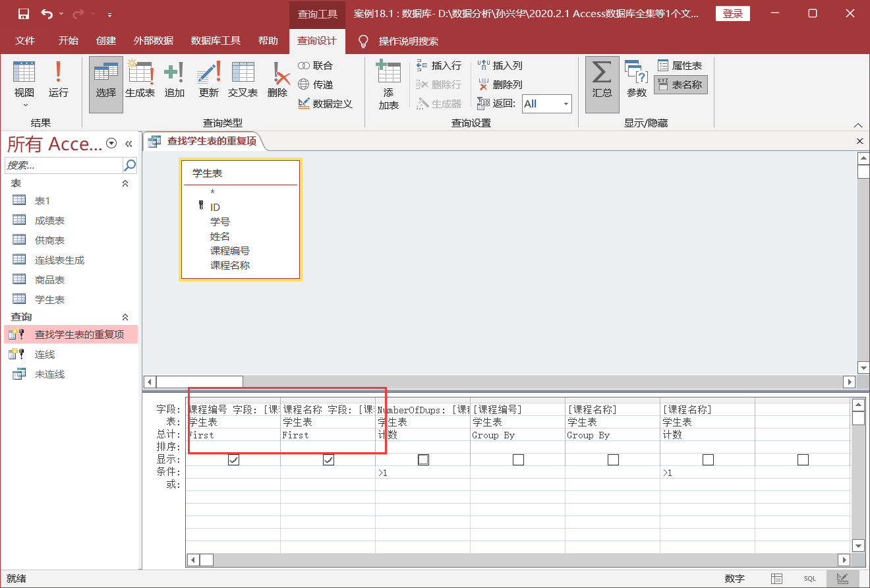Image resolution: width=870 pixels, height=588 pixels.
Task: Open the 参数 parameters icon
Action: click(637, 80)
